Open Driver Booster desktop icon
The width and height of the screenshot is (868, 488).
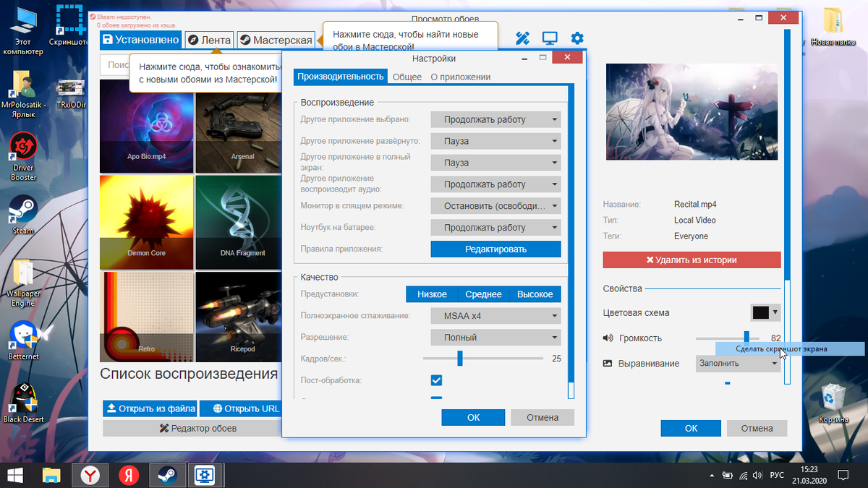point(23,157)
